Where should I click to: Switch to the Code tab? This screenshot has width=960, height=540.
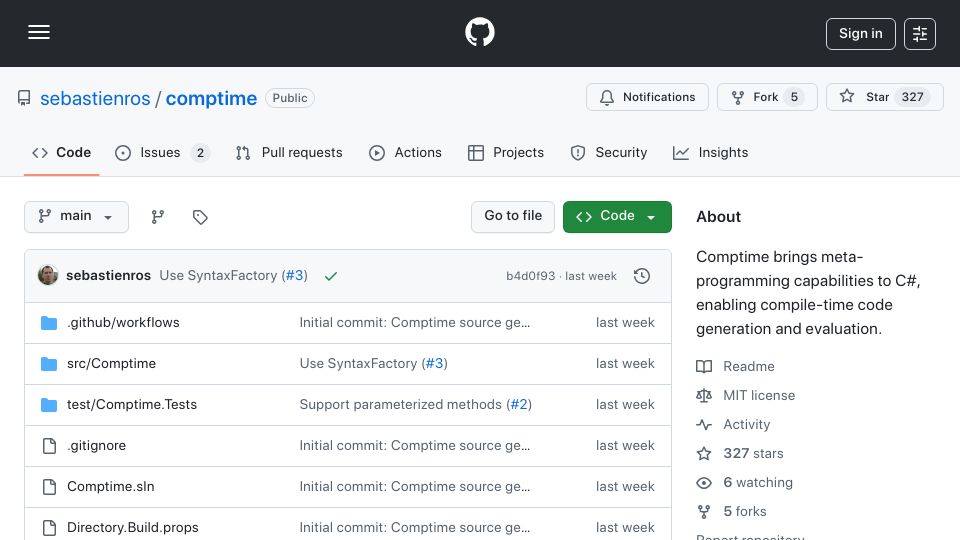pyautogui.click(x=61, y=152)
